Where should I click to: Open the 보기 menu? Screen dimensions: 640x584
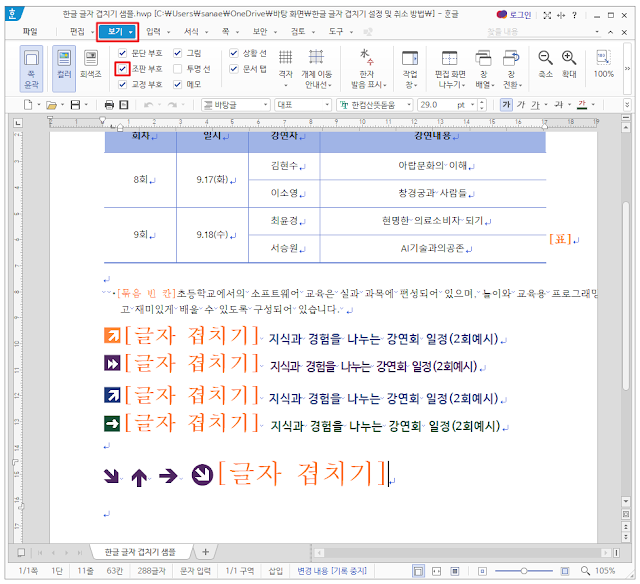coord(118,32)
